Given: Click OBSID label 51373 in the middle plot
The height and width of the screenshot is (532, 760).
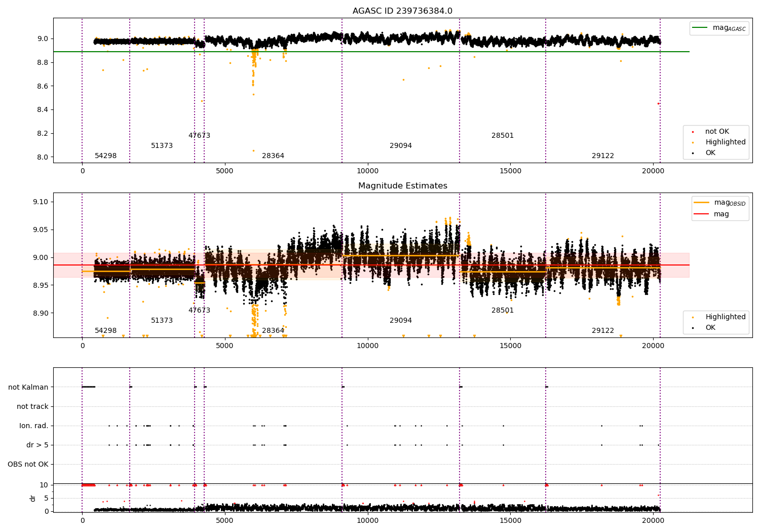Looking at the screenshot, I should point(162,321).
